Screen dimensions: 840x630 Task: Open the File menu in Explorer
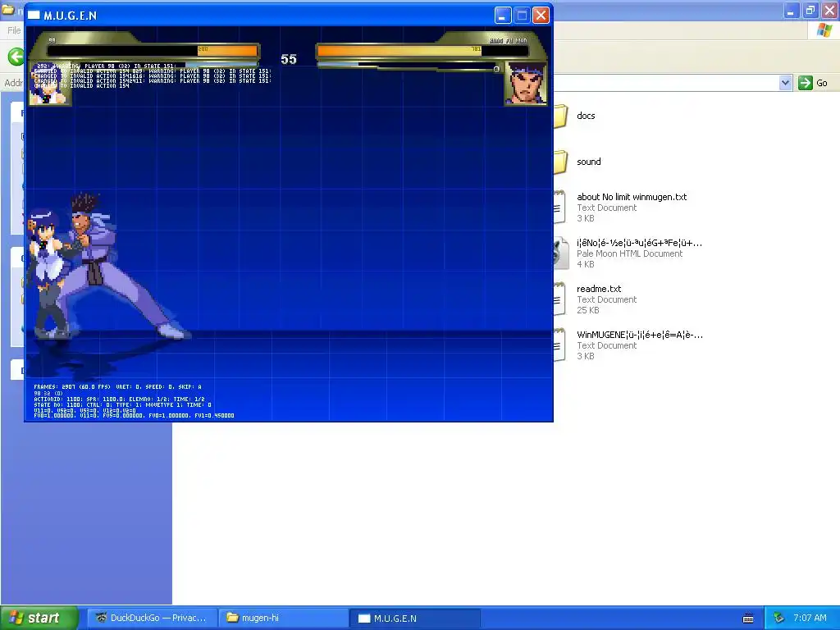click(x=14, y=30)
